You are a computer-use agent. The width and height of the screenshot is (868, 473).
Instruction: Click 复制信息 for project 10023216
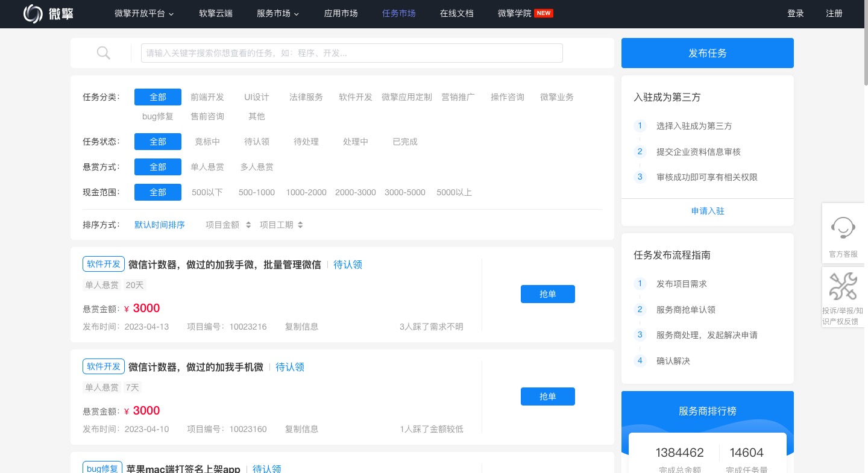click(301, 327)
